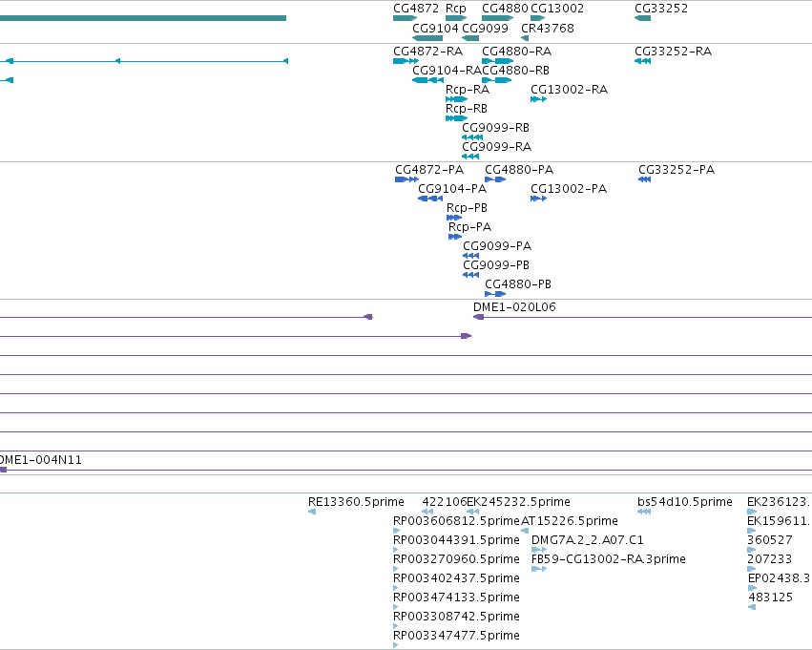This screenshot has width=812, height=650.
Task: Click the CG13002-RA transcript label
Action: point(569,90)
